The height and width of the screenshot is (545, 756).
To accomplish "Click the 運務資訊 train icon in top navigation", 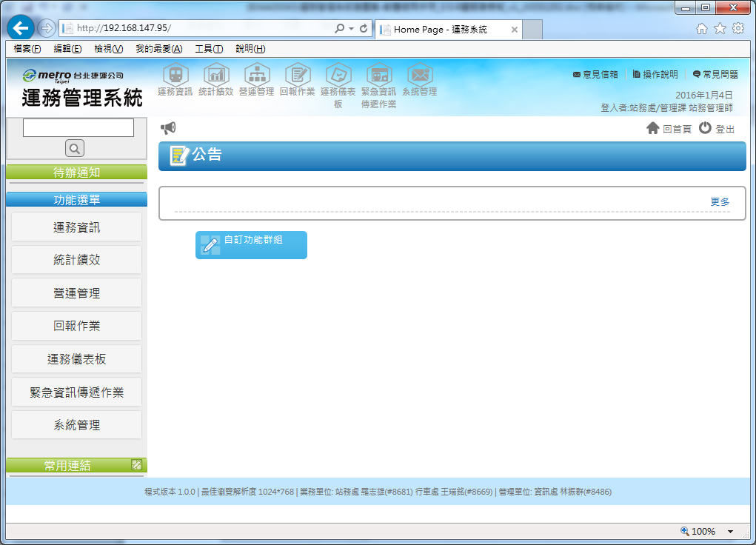I will coord(175,75).
